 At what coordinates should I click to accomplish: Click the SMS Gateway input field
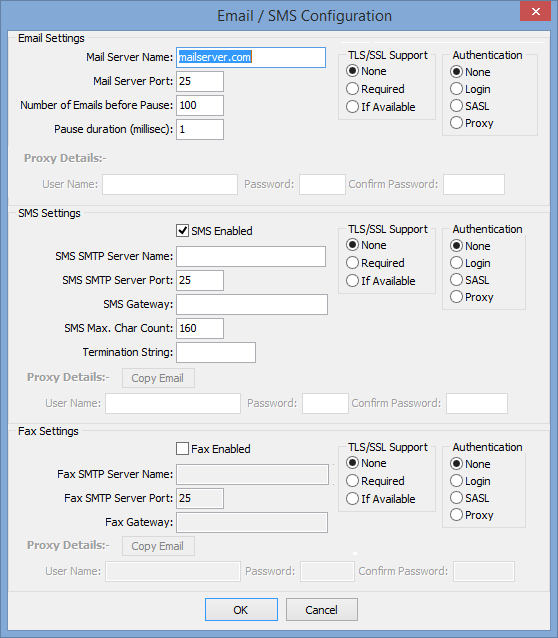tap(252, 304)
